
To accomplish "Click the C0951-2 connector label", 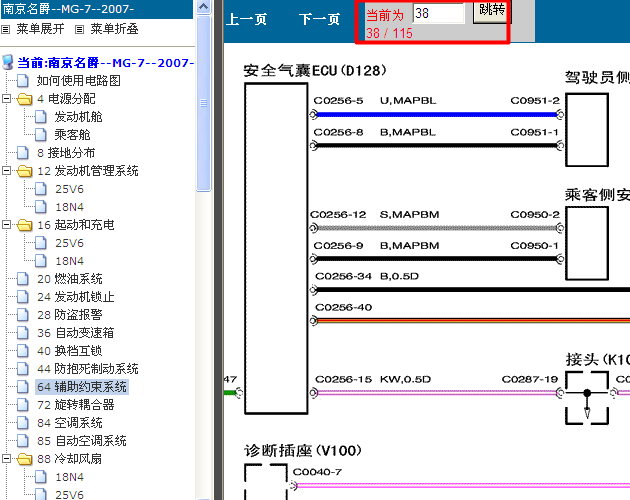I will pyautogui.click(x=535, y=101).
